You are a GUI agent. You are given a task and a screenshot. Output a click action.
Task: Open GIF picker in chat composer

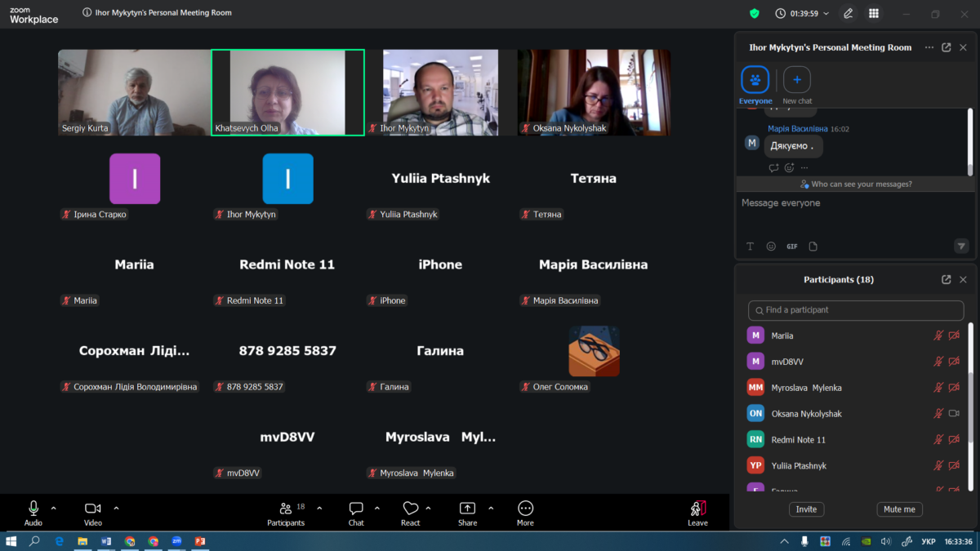[x=792, y=247]
